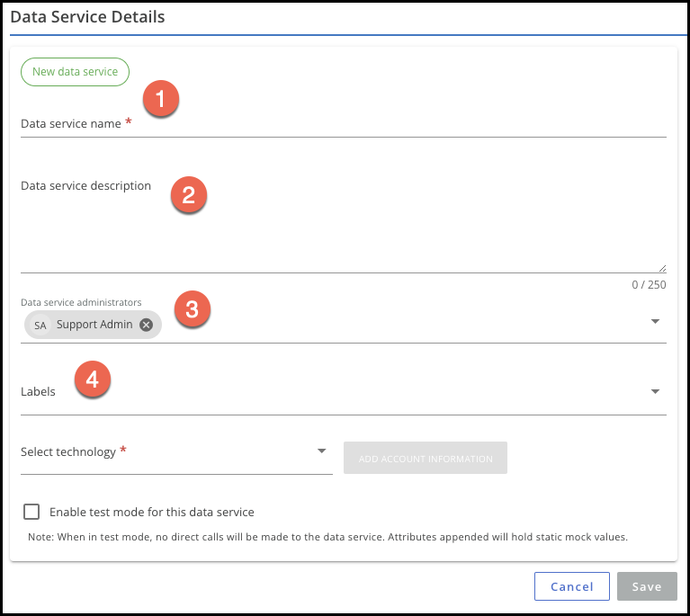This screenshot has height=616, width=690.
Task: Click the Cancel button
Action: (572, 586)
